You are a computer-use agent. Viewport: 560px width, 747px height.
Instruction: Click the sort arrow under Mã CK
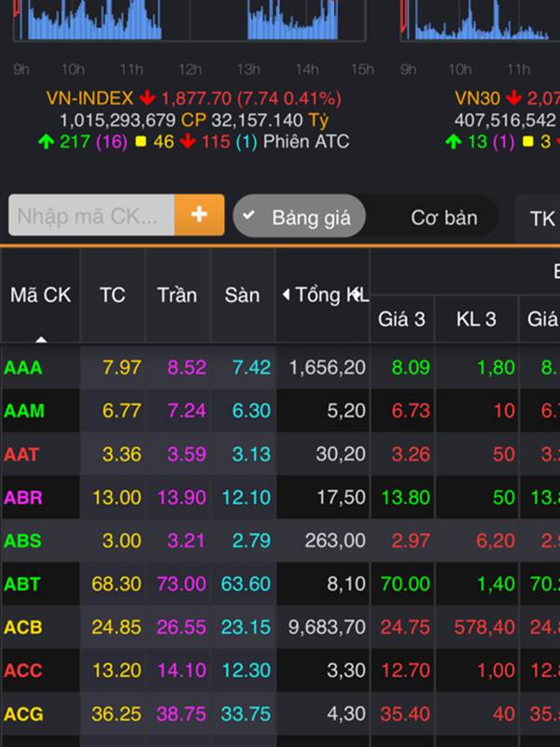pyautogui.click(x=40, y=339)
